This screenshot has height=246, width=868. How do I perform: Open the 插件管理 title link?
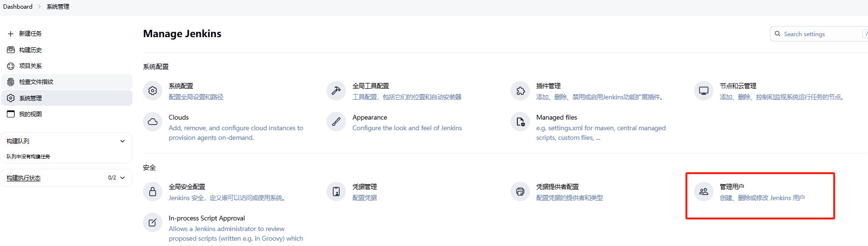point(548,86)
